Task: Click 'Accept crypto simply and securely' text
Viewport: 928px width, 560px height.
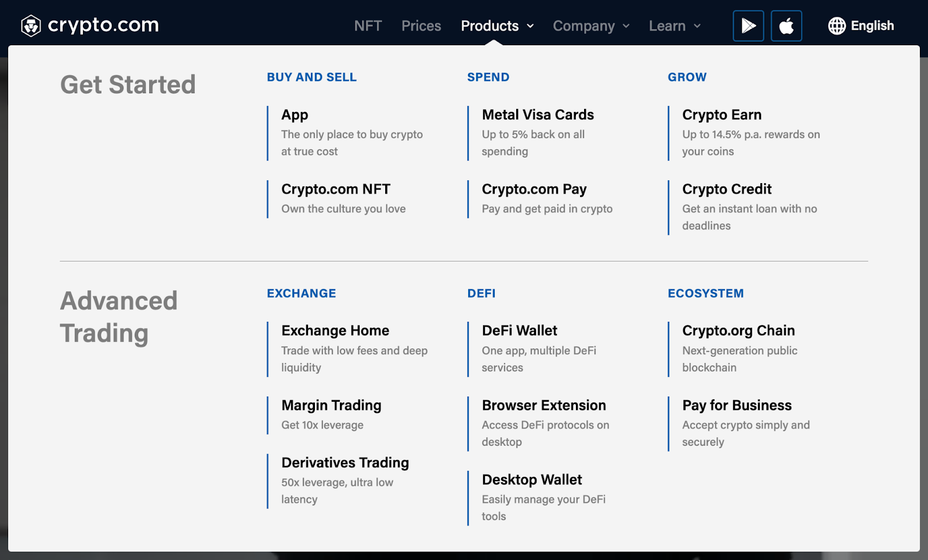Action: tap(746, 433)
